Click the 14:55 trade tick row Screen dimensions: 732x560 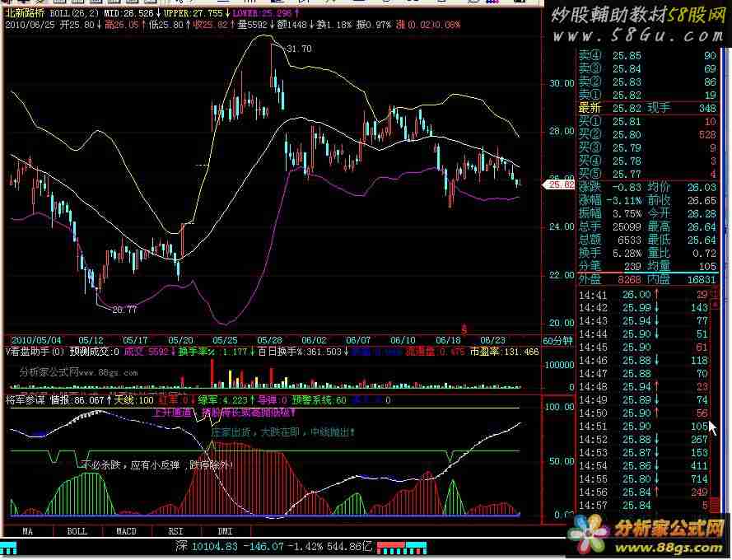click(x=644, y=478)
